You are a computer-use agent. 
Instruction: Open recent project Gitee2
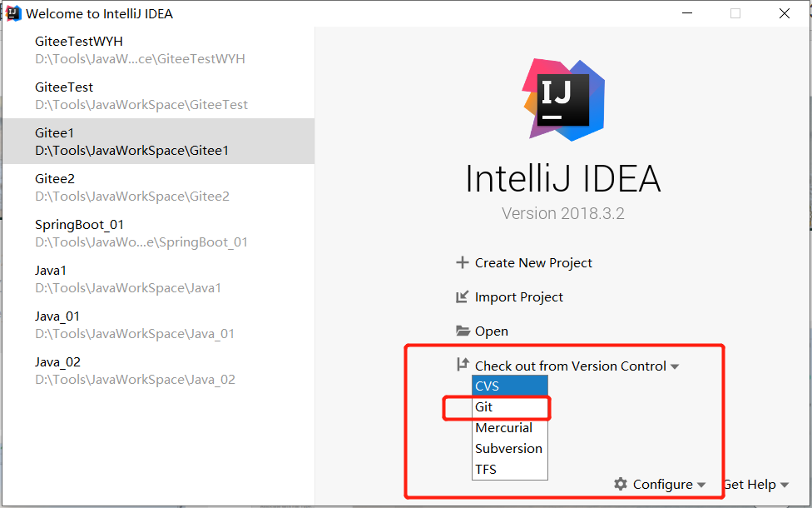pos(158,187)
